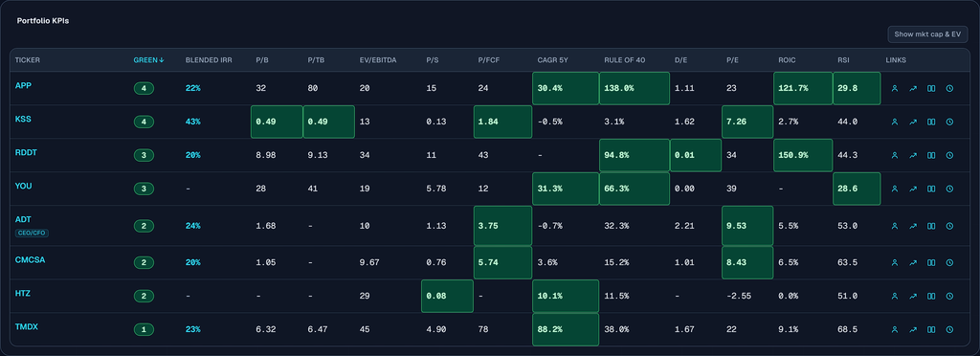Click the green count badge for TMDX
980x356 pixels.
[144, 329]
